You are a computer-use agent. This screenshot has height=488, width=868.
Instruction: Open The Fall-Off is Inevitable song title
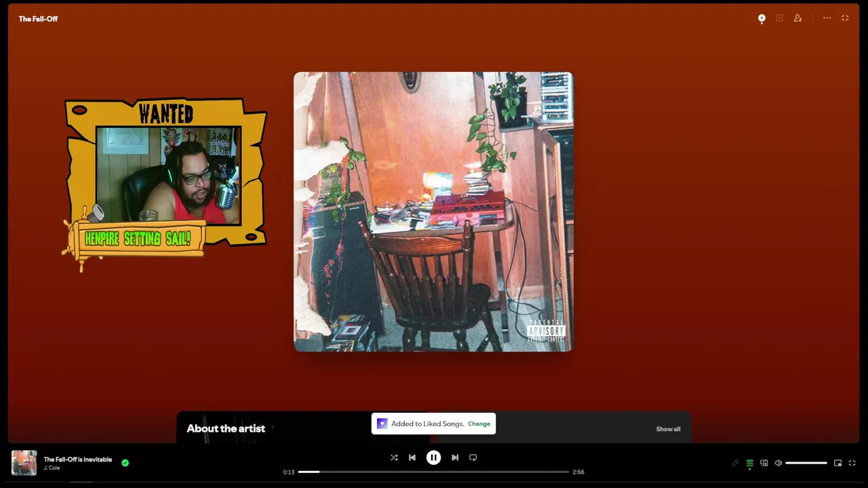click(78, 460)
